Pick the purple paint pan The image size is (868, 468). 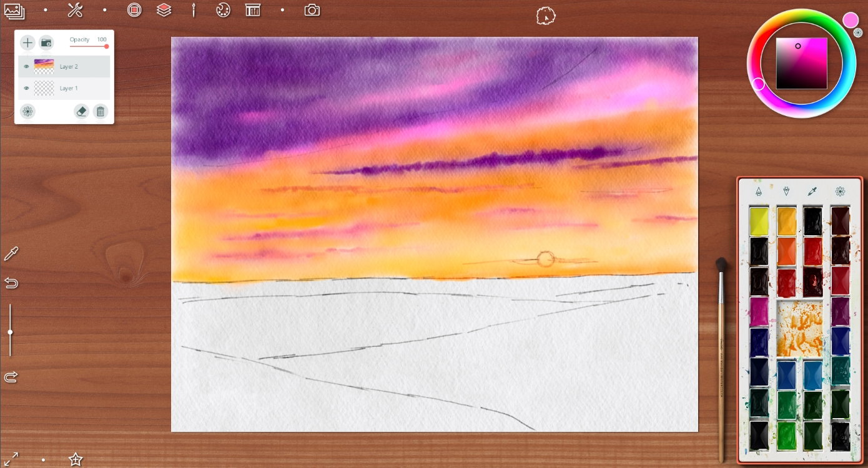coord(841,312)
